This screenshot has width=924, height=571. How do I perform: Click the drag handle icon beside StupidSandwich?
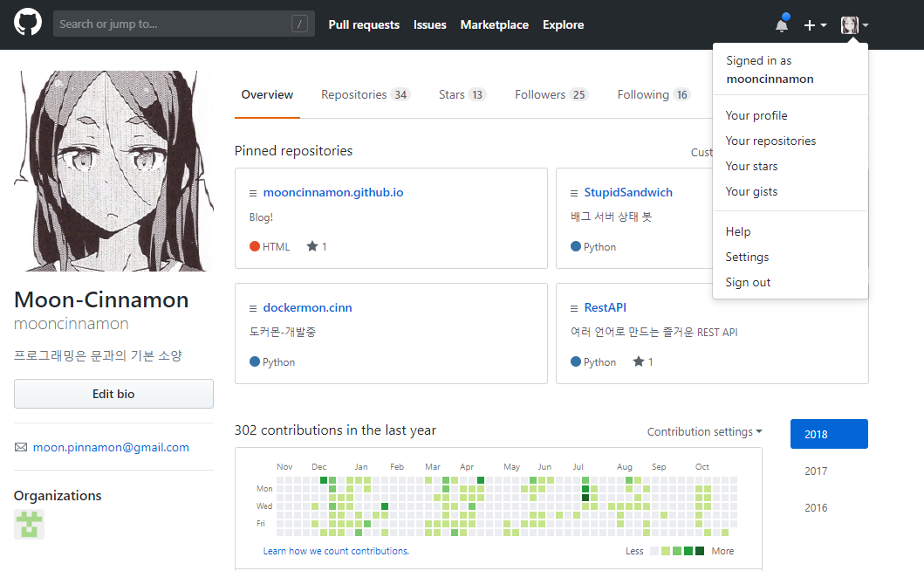[x=574, y=193]
